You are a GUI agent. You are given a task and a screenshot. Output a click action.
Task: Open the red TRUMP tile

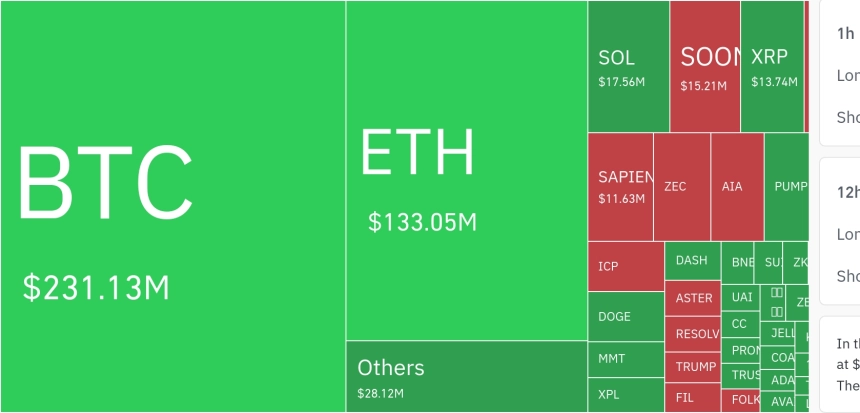click(x=693, y=367)
